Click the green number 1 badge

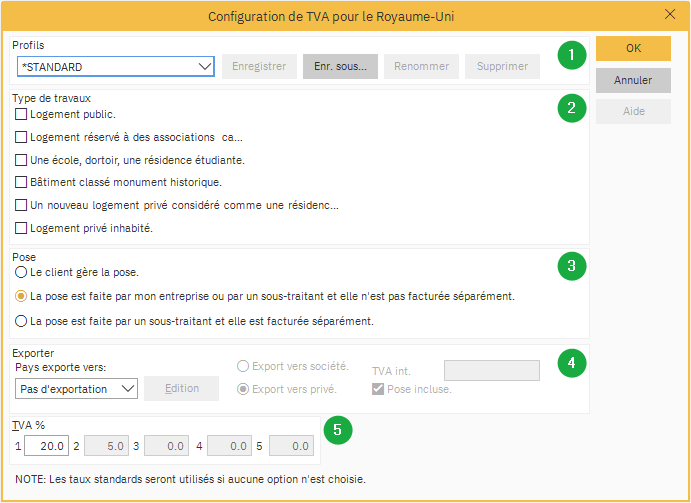pyautogui.click(x=571, y=54)
